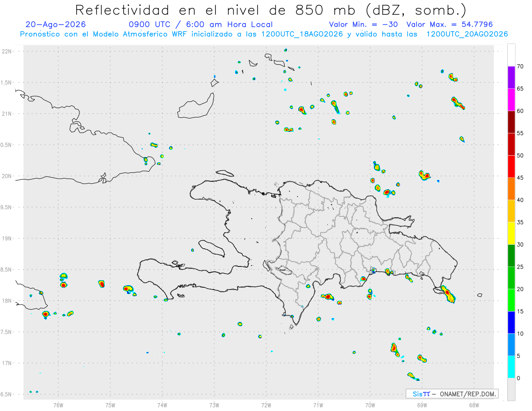Select the '76W' longitude label
The height and width of the screenshot is (411, 532).
point(58,404)
